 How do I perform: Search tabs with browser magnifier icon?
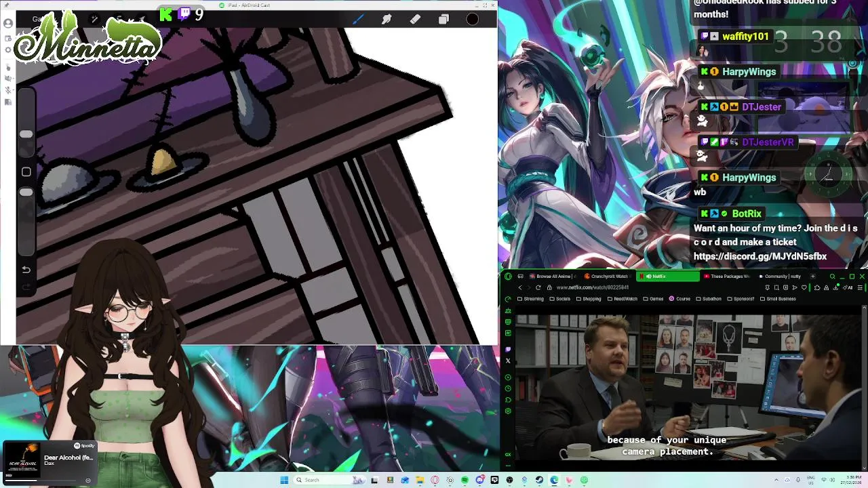point(833,276)
